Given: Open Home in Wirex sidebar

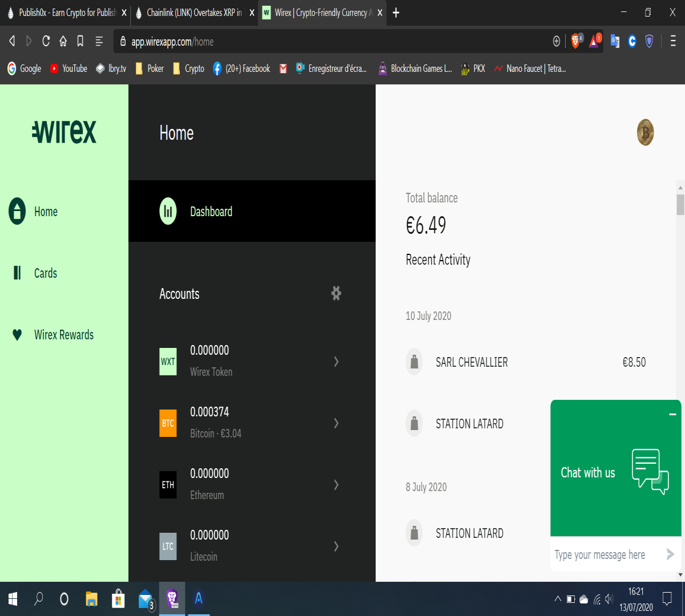Looking at the screenshot, I should 33,212.
